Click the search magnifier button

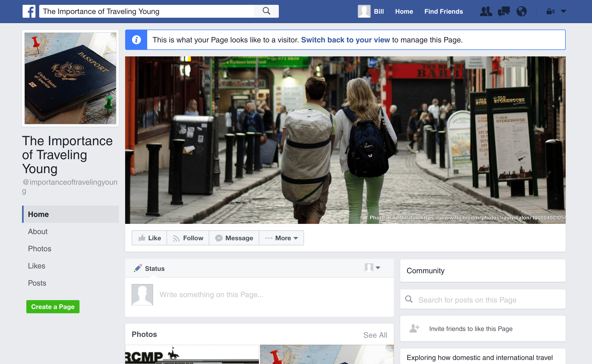pyautogui.click(x=266, y=11)
